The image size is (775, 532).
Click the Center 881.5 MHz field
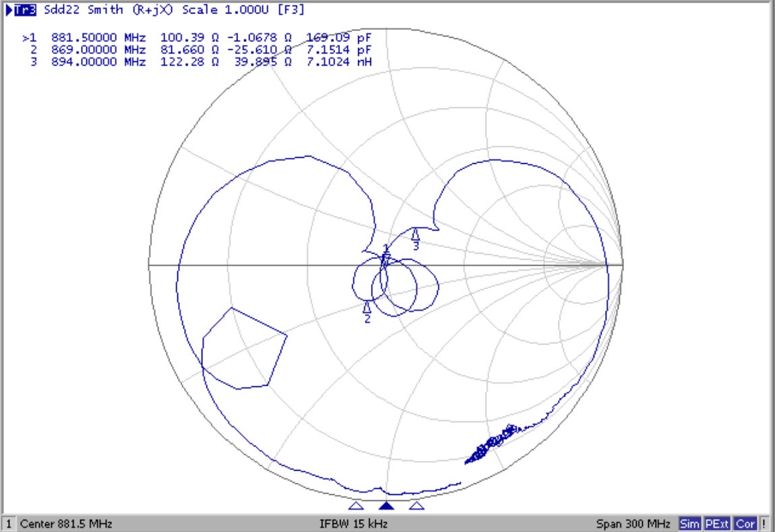click(66, 524)
